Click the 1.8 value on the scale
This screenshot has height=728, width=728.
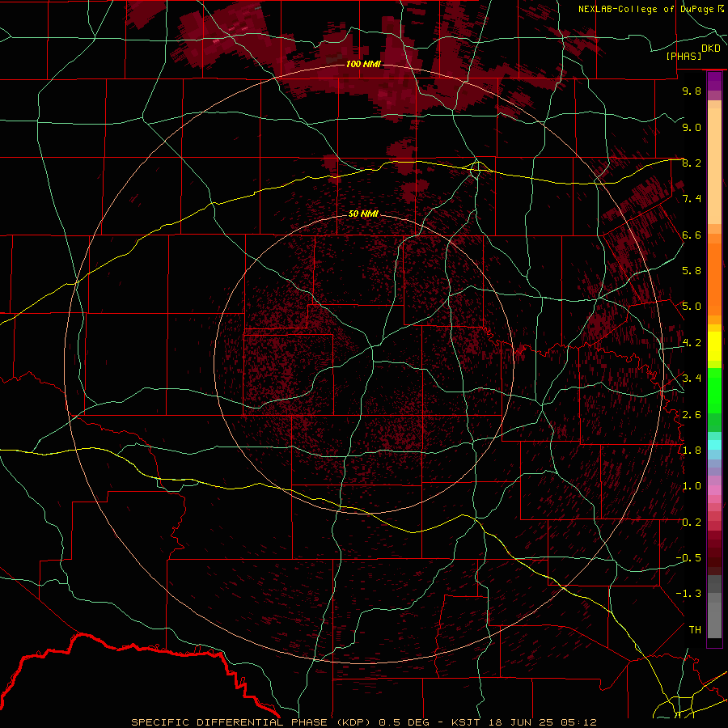(x=692, y=451)
